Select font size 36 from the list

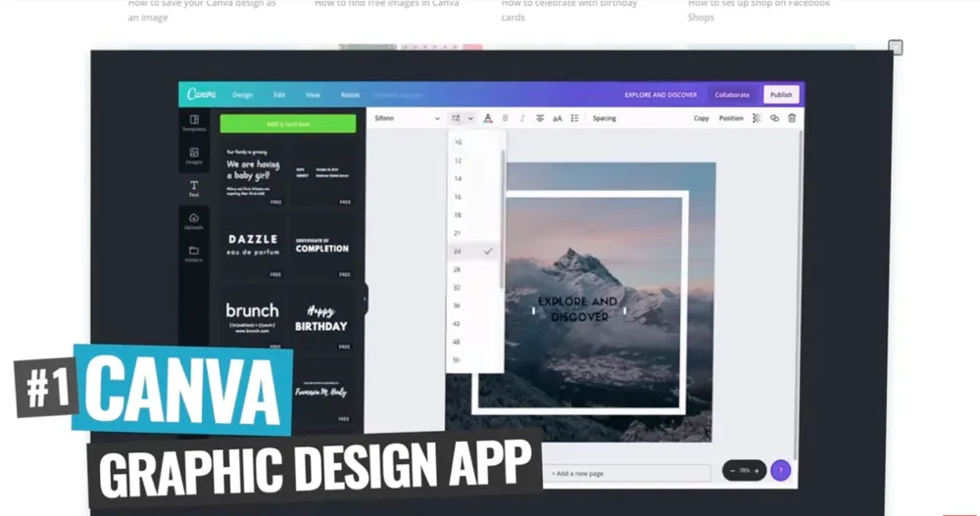pos(457,305)
